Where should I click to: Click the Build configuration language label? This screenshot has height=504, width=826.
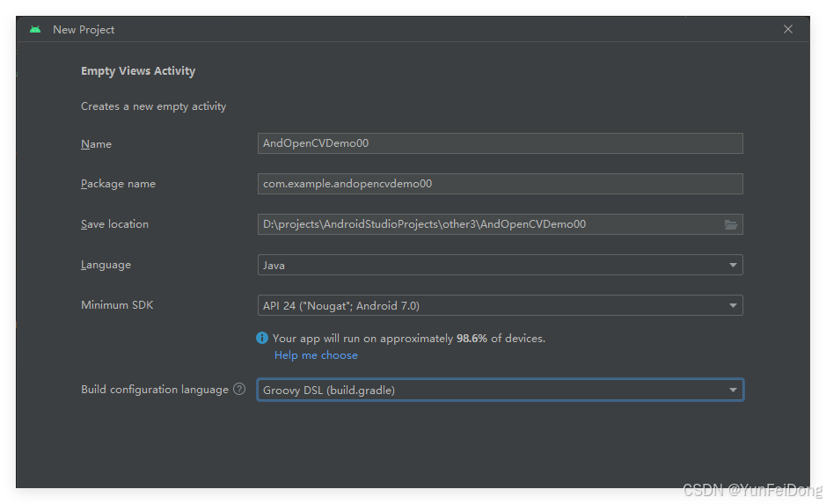(154, 390)
